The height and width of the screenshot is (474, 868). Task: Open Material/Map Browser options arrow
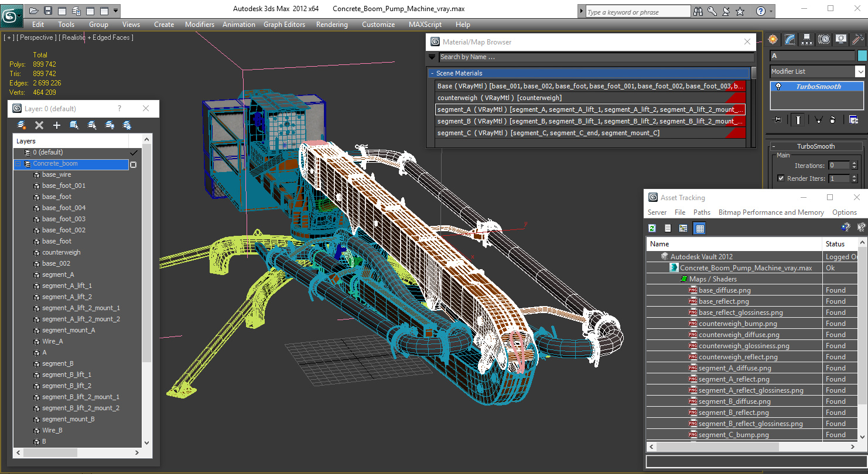432,57
